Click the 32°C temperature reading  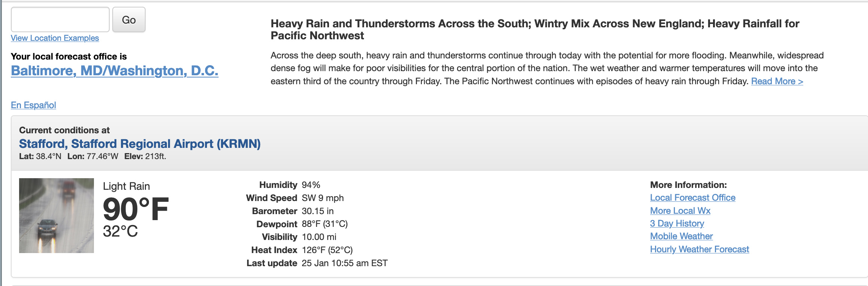coord(121,231)
